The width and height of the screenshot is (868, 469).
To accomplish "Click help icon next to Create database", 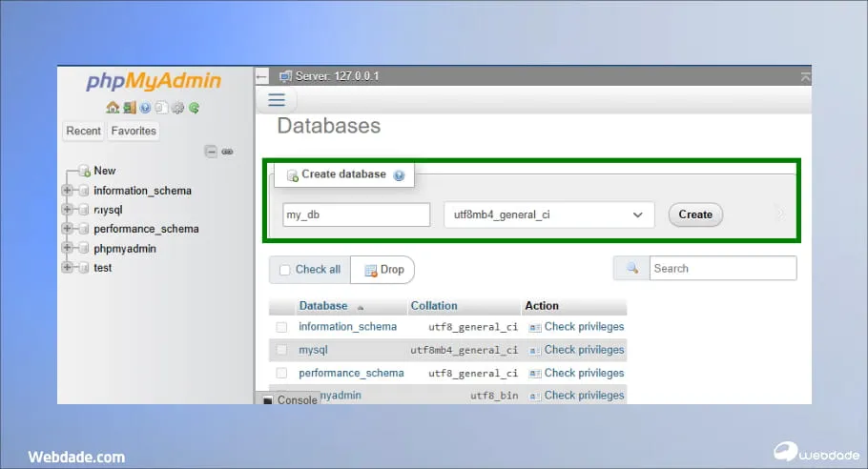I will tap(399, 175).
